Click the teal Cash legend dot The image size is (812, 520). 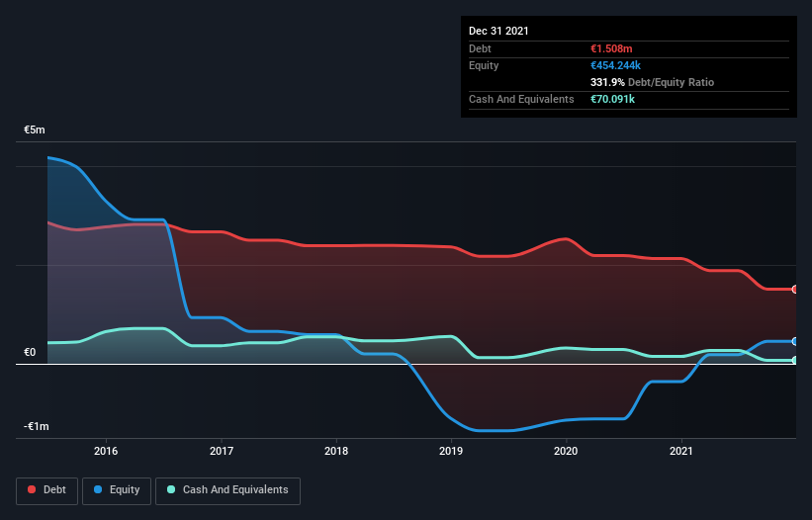tap(171, 489)
